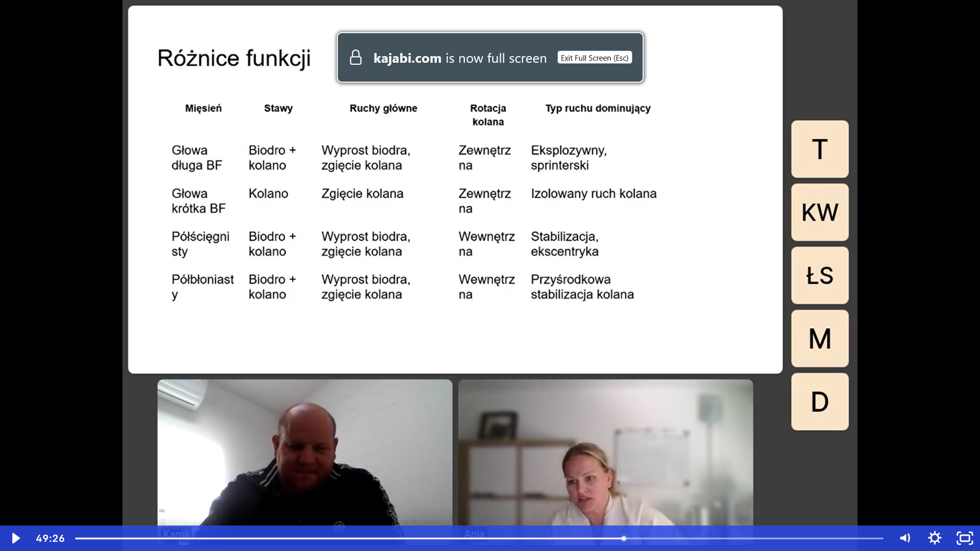The height and width of the screenshot is (551, 980).
Task: Click the Typ ruchu dominujący column header
Action: point(598,108)
